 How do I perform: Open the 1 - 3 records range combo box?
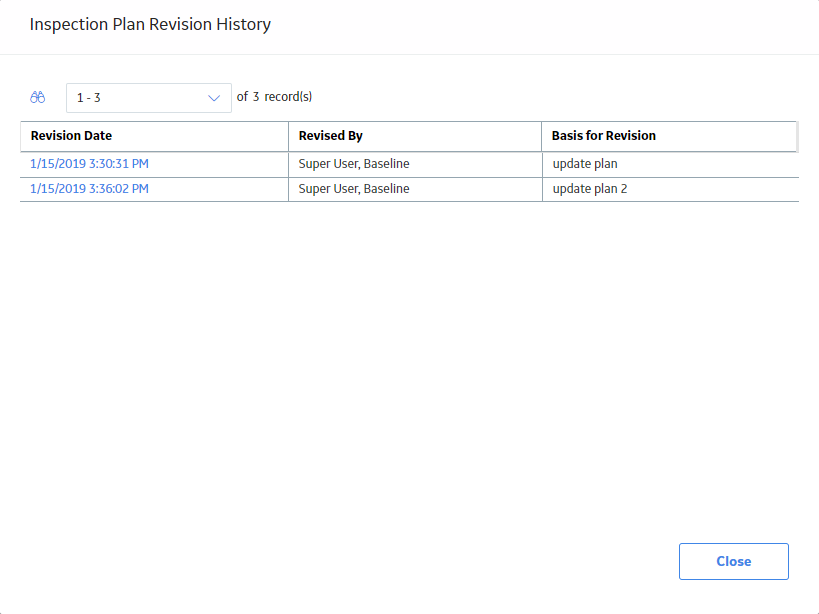pyautogui.click(x=149, y=98)
